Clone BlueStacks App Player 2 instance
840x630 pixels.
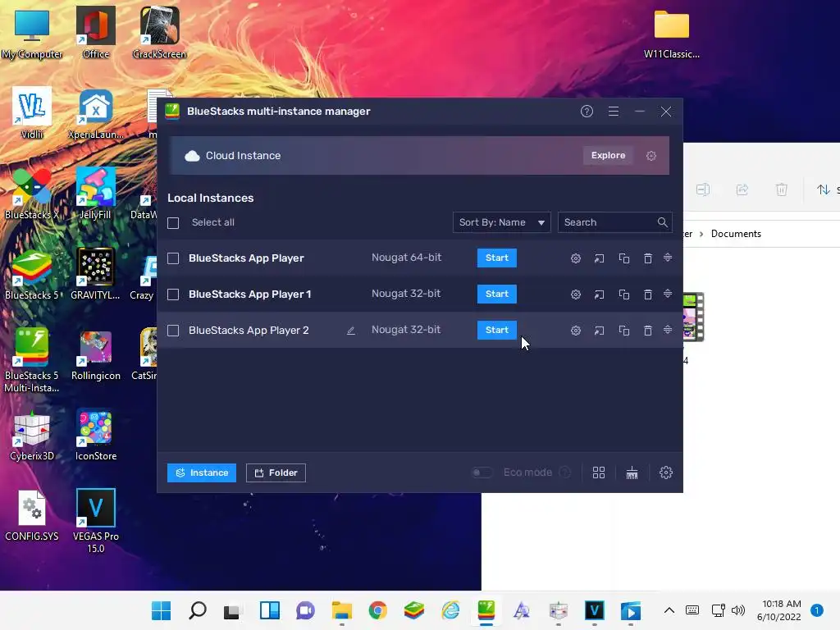tap(623, 331)
